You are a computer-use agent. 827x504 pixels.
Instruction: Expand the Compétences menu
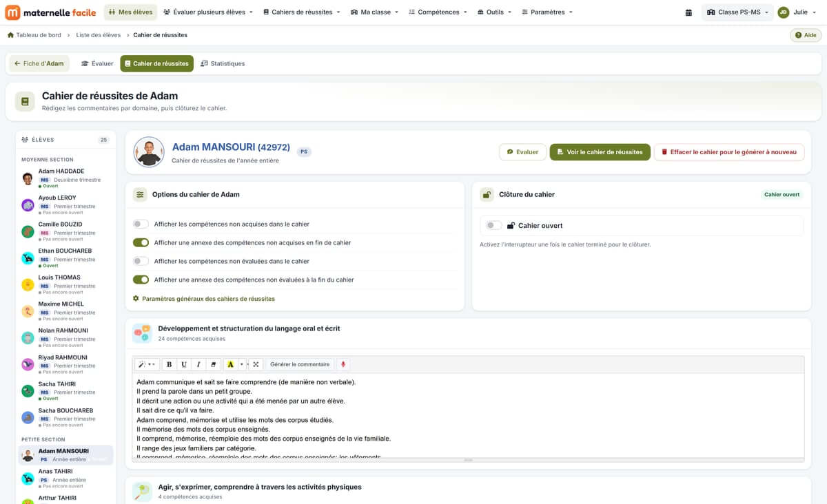tap(438, 12)
